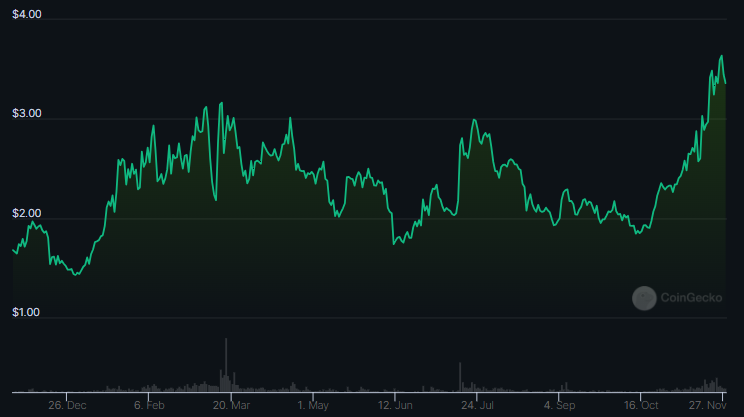Click the 24. Jul date label
Viewport: 744px width, 417px height.
point(477,405)
